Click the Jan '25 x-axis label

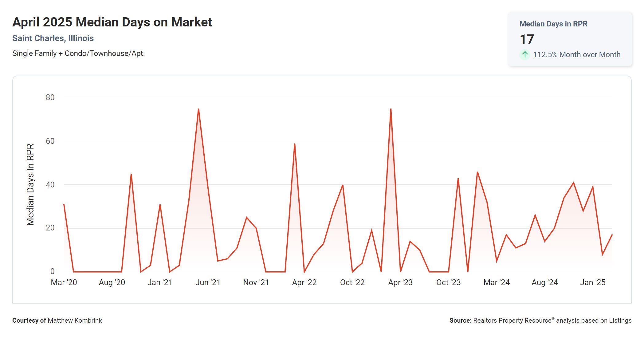click(x=592, y=282)
